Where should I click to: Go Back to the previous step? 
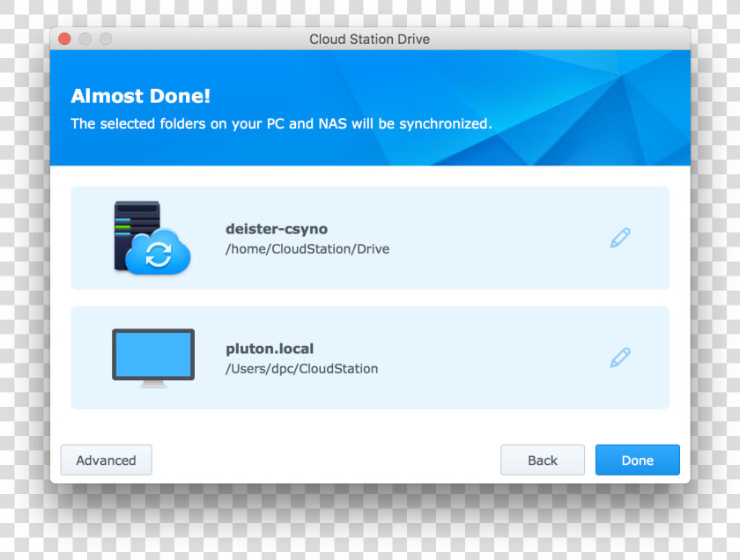[543, 460]
